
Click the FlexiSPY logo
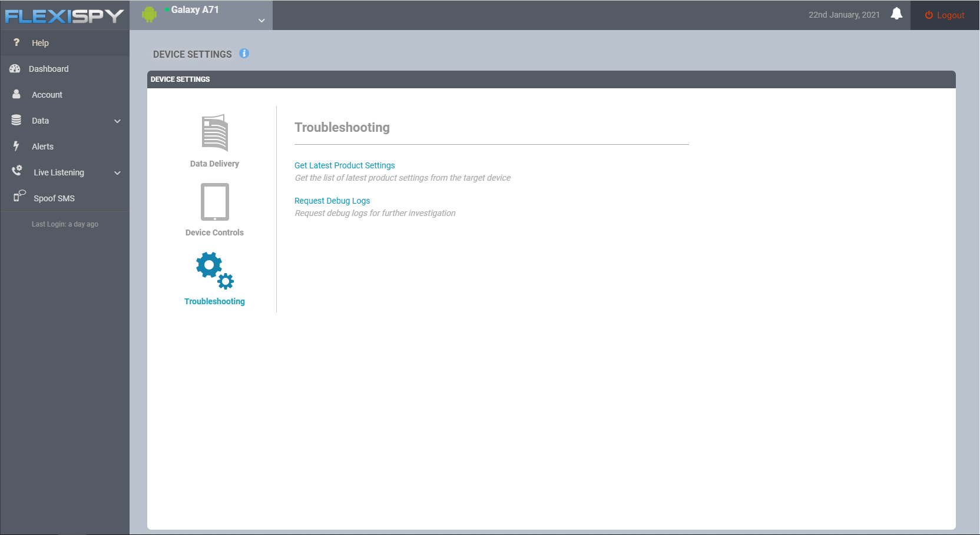pos(65,16)
